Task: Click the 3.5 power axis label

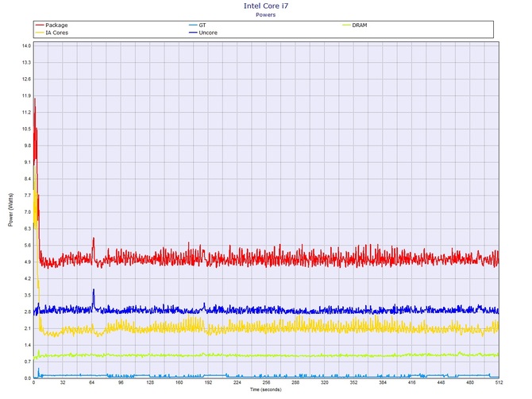Action: [27, 296]
